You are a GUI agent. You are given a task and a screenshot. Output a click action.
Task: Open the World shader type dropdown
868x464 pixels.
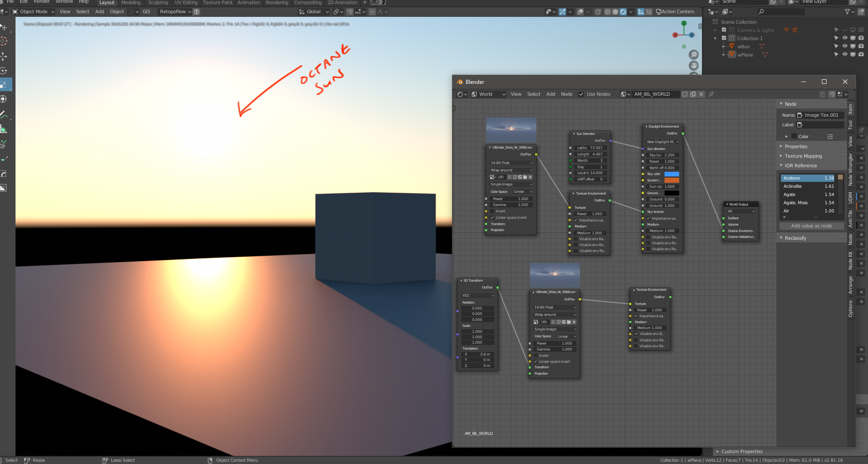point(489,94)
